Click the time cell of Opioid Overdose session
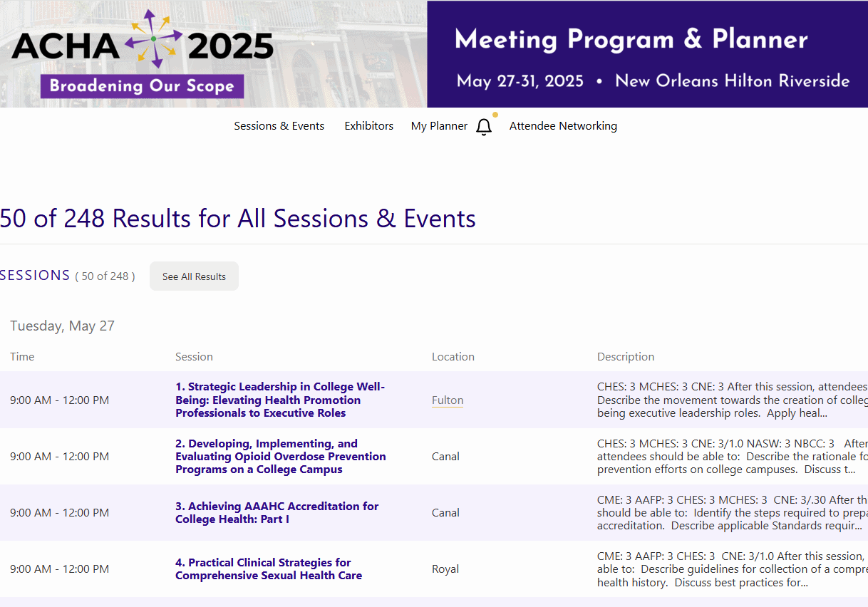Screen dimensions: 868x607 pyautogui.click(x=60, y=457)
